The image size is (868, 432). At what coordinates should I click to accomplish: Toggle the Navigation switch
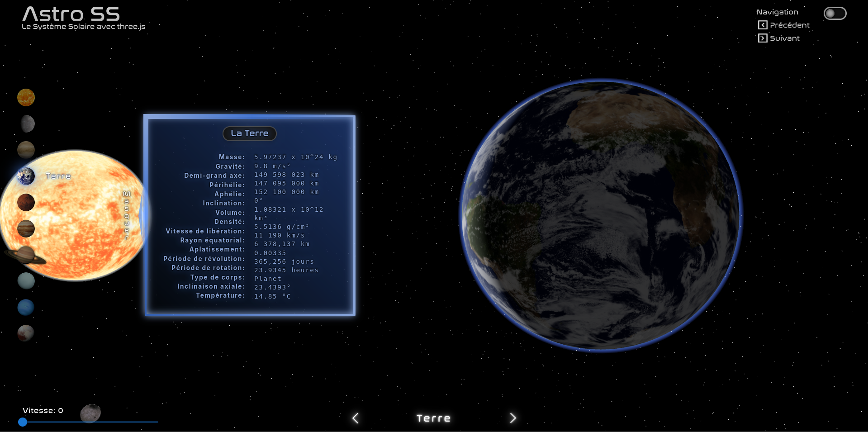(x=835, y=14)
